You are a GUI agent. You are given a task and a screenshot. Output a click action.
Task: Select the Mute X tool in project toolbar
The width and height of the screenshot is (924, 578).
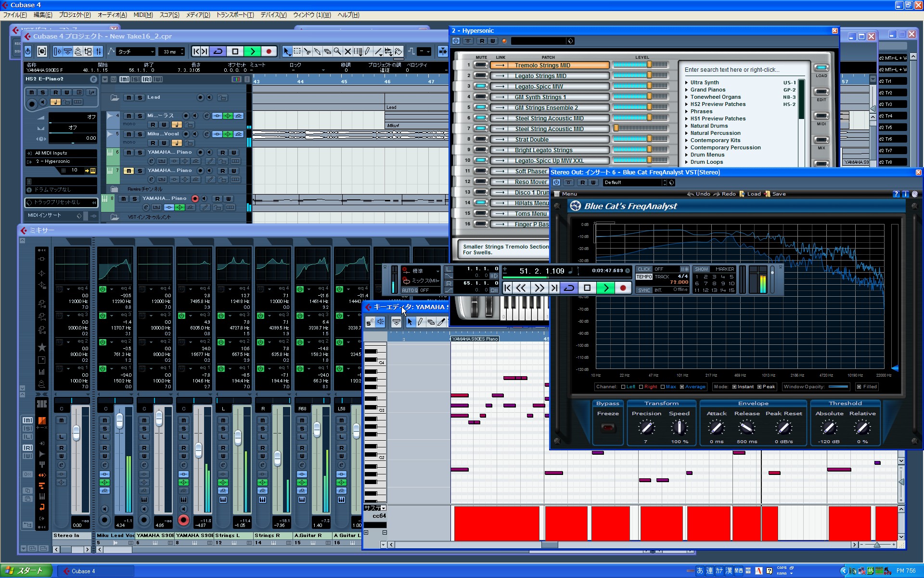click(347, 51)
